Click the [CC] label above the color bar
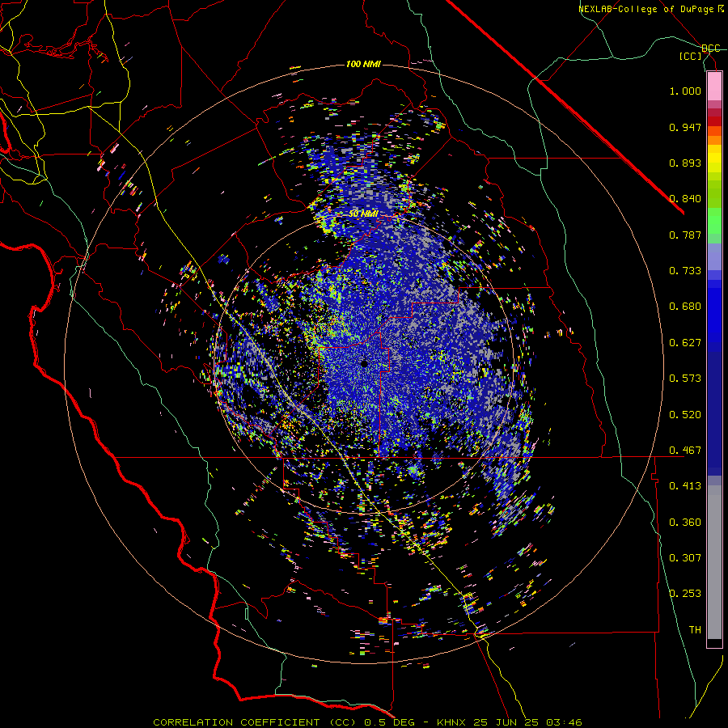The width and height of the screenshot is (728, 728). point(691,56)
